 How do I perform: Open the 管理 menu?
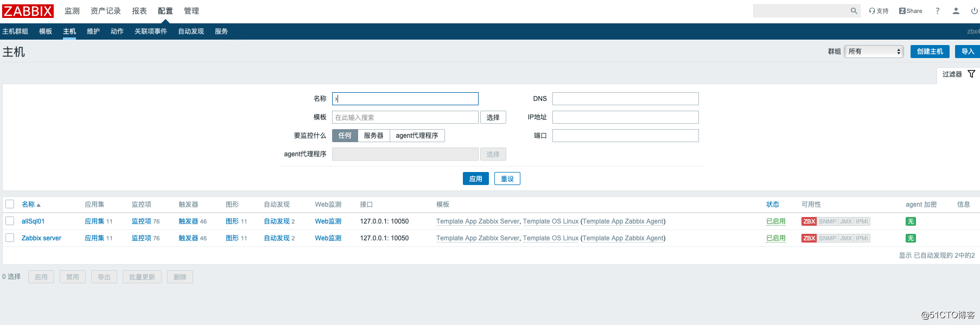click(x=192, y=11)
